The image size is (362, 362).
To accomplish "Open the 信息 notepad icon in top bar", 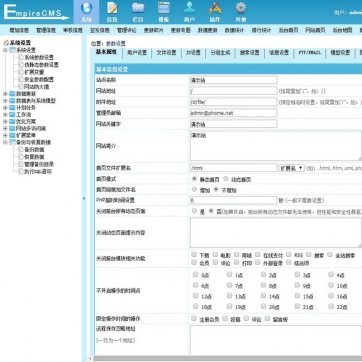I will coord(112,8).
